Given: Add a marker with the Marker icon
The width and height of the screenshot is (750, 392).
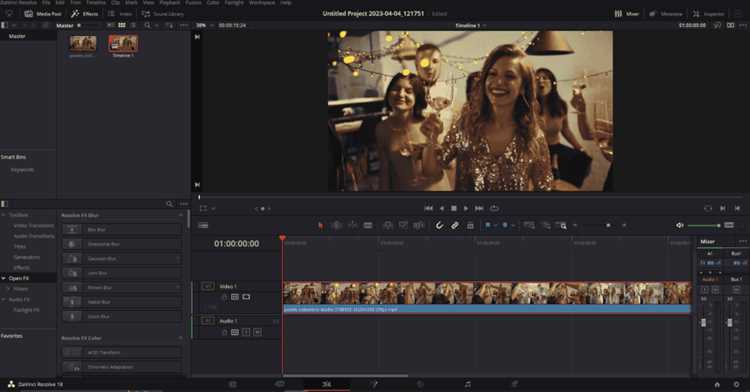Looking at the screenshot, I should pyautogui.click(x=505, y=225).
